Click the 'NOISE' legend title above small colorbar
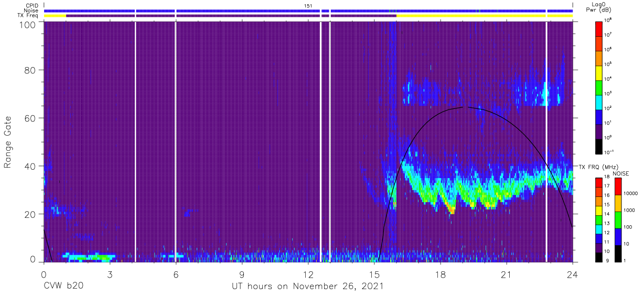Viewport: 644px width, 297px height. pyautogui.click(x=621, y=173)
